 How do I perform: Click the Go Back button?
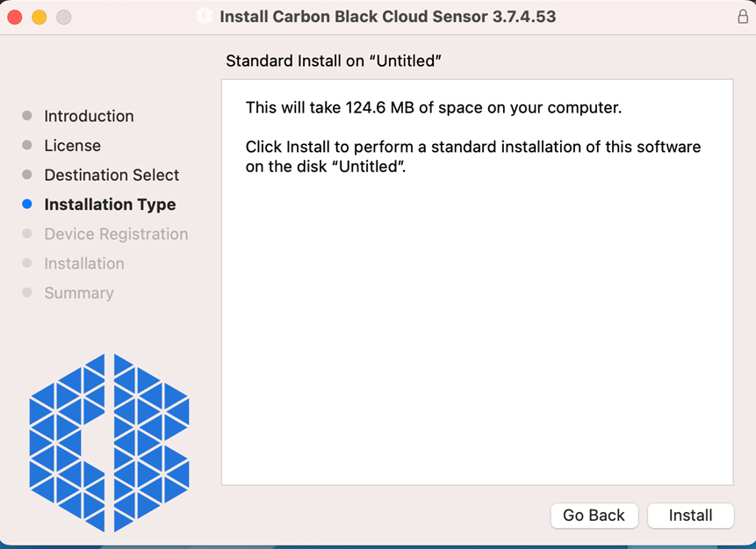[x=594, y=516]
